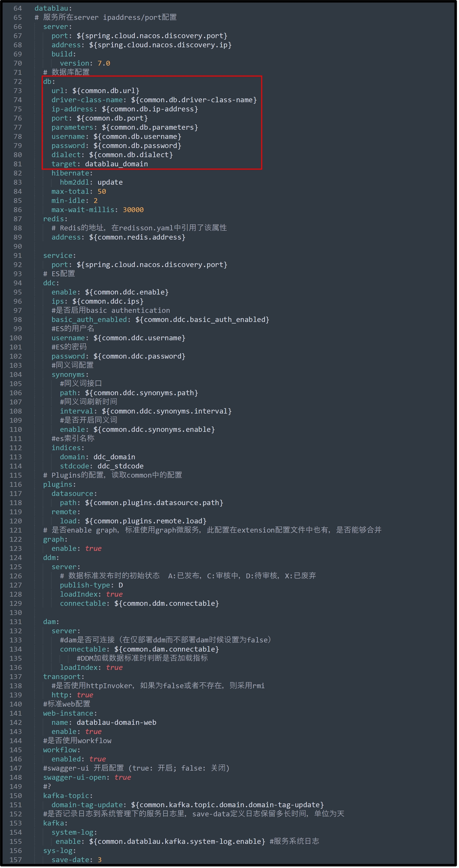459x868 pixels.
Task: Click the max-total value 50
Action: 101,192
